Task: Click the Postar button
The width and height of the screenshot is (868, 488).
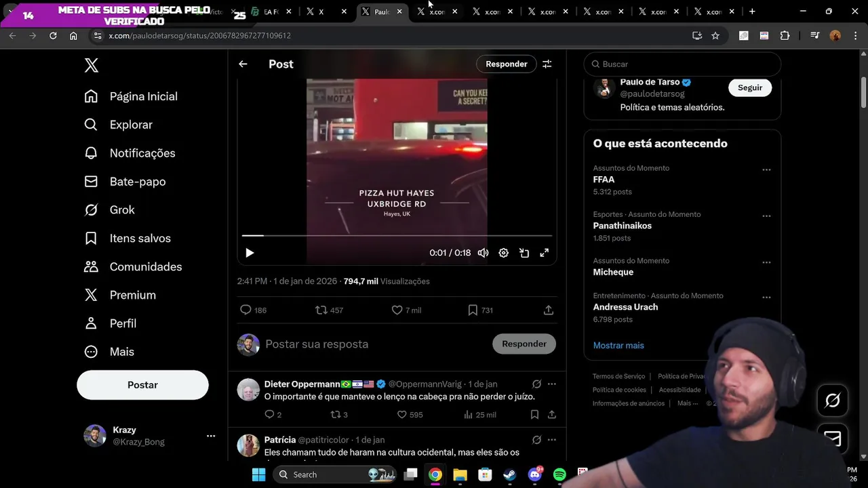Action: point(142,385)
